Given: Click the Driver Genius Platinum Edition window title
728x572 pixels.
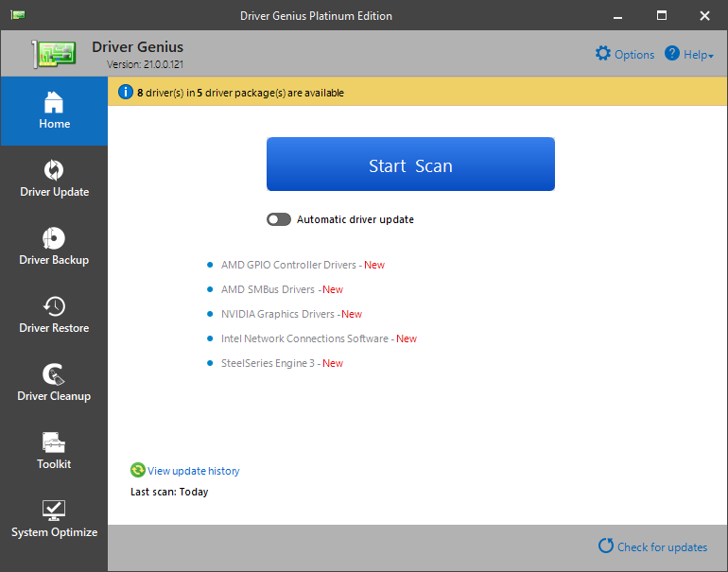Looking at the screenshot, I should [316, 16].
